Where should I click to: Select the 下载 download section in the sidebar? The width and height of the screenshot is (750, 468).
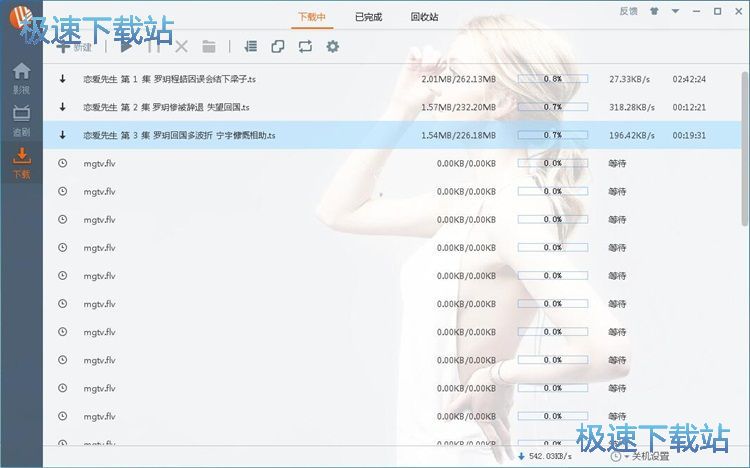click(22, 163)
